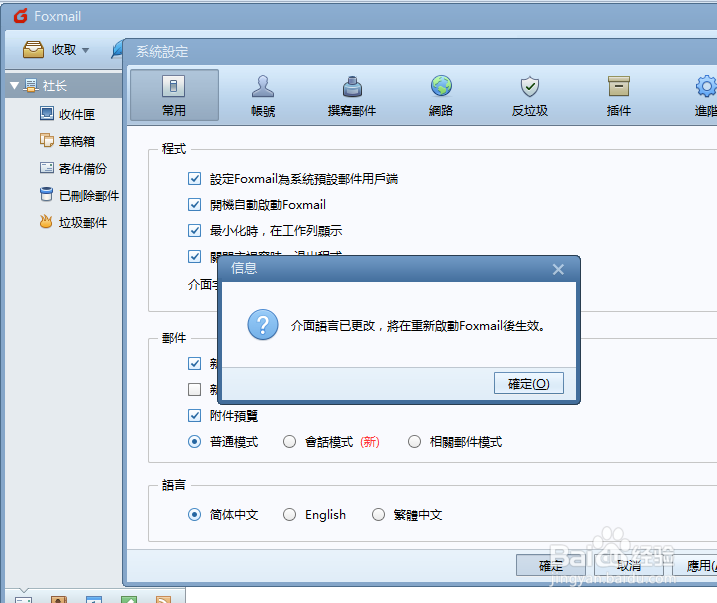Select 简体中文 language radio
This screenshot has height=603, width=717.
194,514
